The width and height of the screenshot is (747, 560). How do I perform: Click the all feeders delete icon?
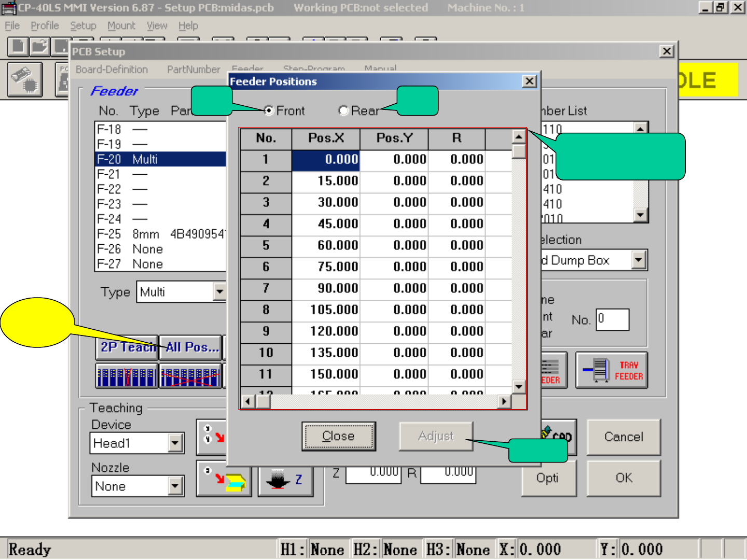(x=190, y=375)
